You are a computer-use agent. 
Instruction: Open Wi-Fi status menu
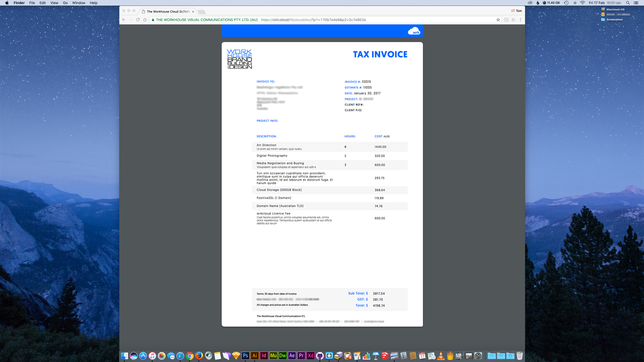coord(583,3)
